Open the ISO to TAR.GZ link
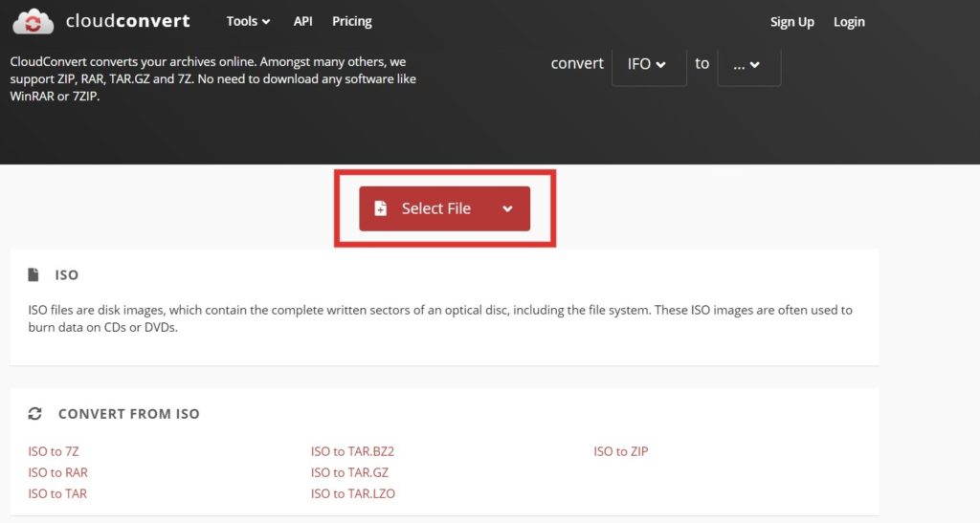Screen dimensions: 980x523 point(349,472)
